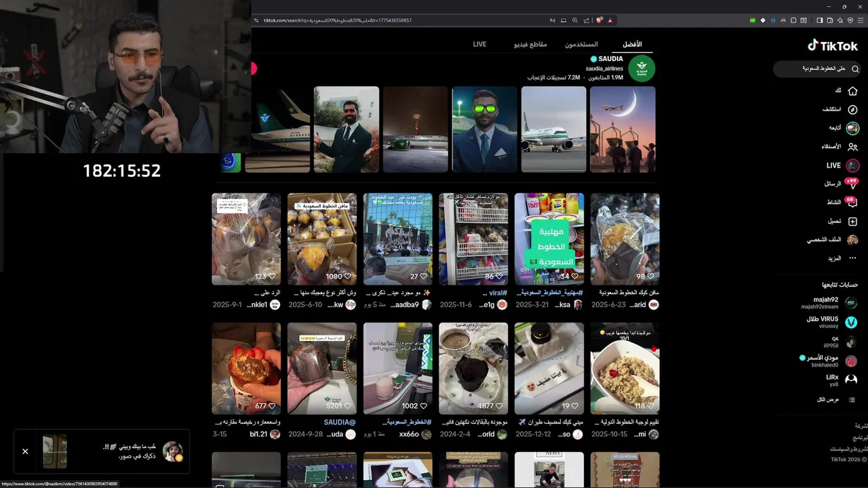Image resolution: width=868 pixels, height=488 pixels.
Task: Open SAUDIA account name link
Action: tap(612, 59)
